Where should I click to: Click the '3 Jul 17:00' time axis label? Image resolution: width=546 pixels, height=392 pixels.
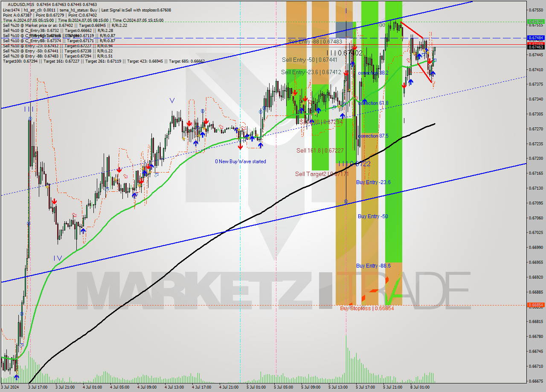point(38,387)
